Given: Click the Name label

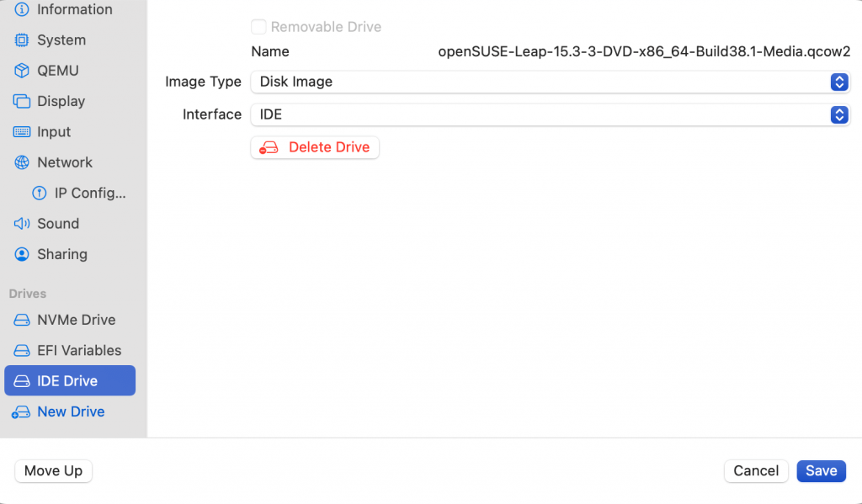Looking at the screenshot, I should [270, 51].
